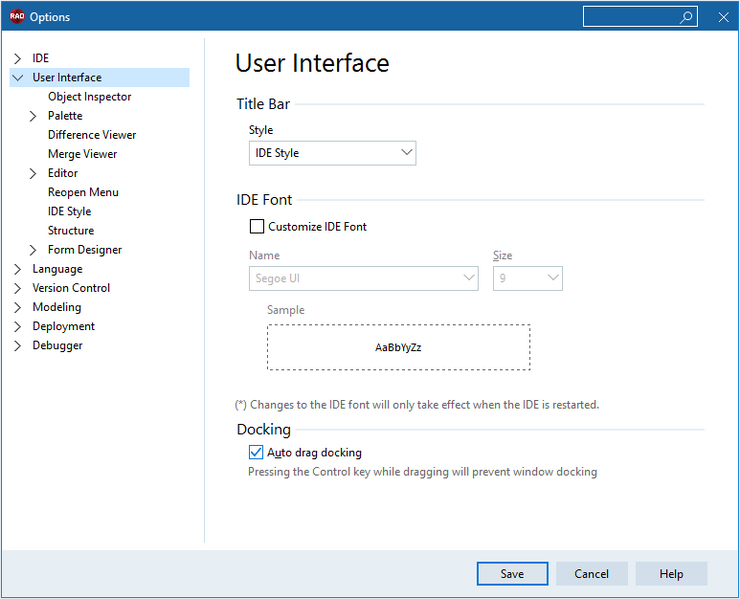Open Merge Viewer settings
Screen dimensions: 740x599
click(83, 154)
